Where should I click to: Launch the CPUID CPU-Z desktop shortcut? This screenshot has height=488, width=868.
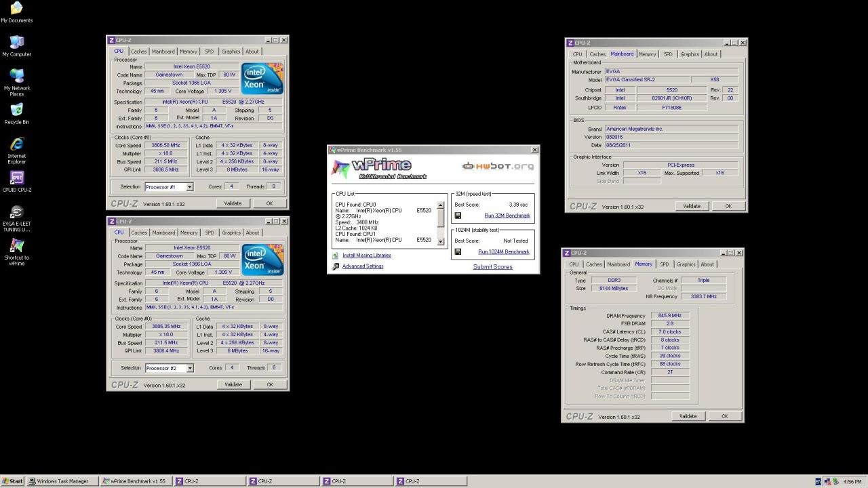[x=16, y=182]
